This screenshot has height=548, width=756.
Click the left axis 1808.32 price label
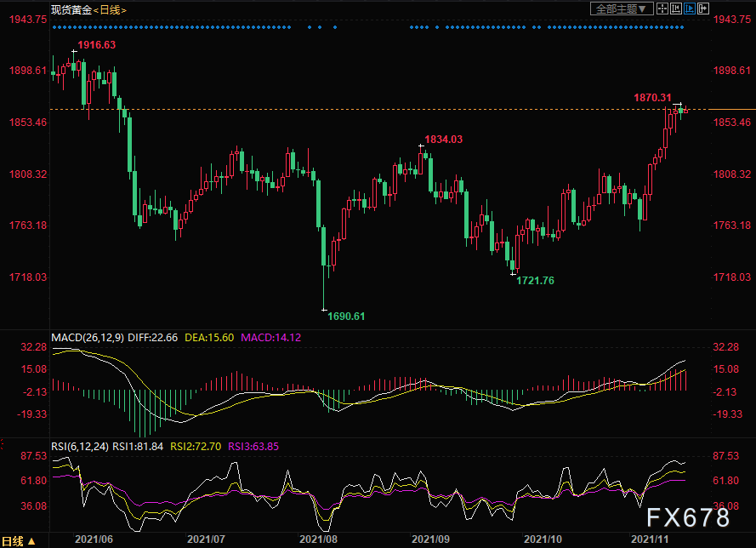click(28, 174)
